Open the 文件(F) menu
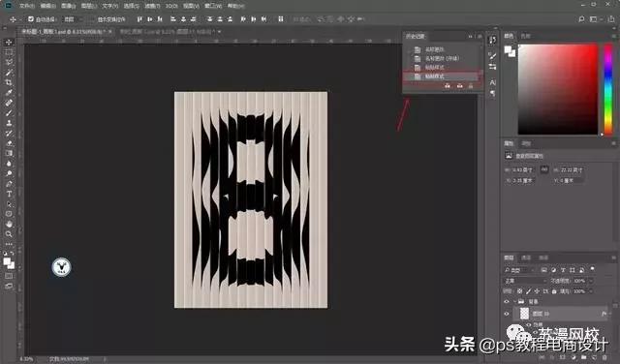 tap(26, 6)
